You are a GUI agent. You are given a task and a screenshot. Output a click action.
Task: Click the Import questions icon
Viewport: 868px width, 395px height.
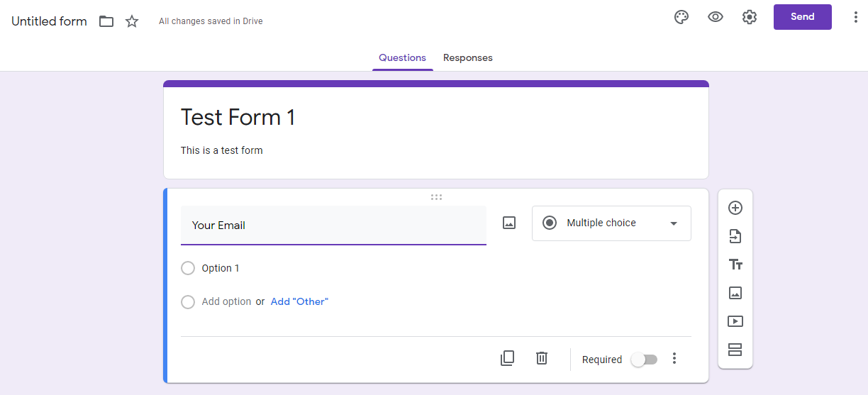point(735,236)
